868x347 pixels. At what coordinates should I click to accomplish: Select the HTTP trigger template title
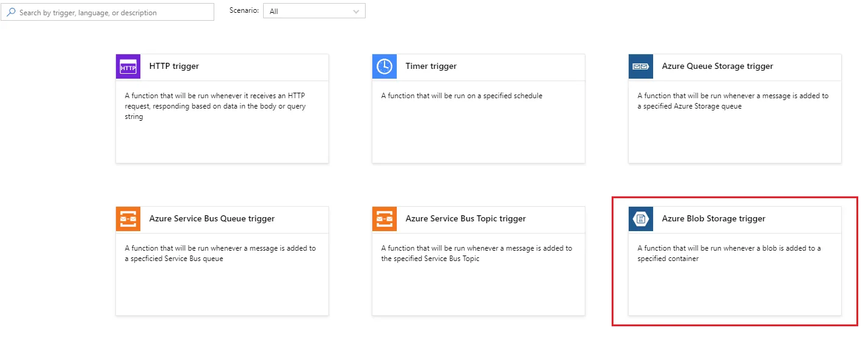point(174,66)
